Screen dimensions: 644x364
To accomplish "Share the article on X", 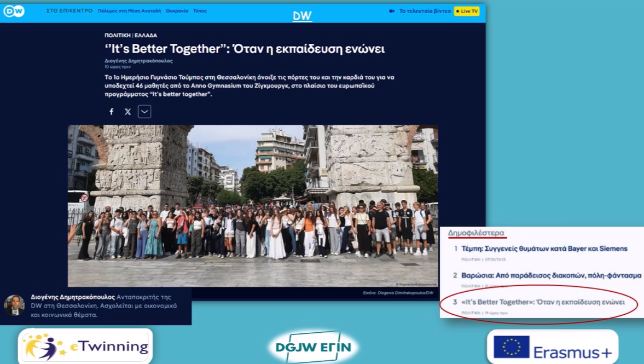I will pos(128,112).
